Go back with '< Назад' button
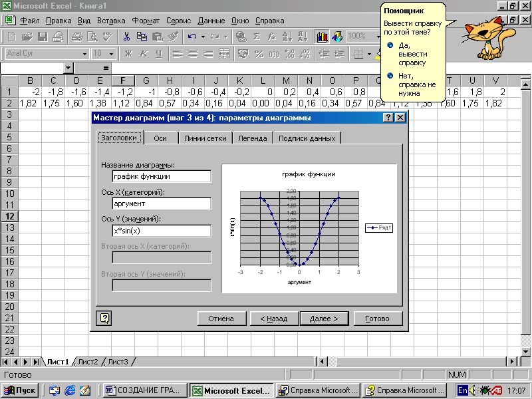 point(274,319)
